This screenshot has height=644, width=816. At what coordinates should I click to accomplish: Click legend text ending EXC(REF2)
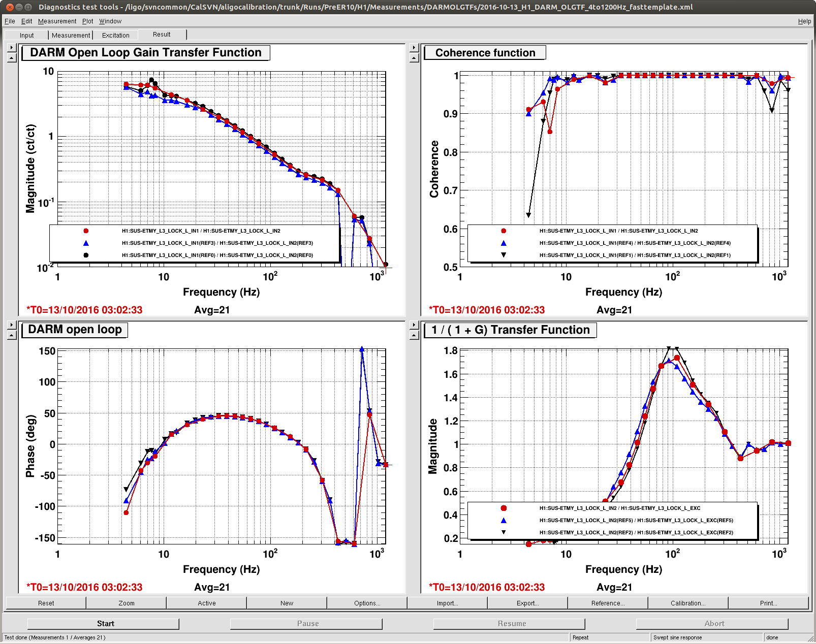click(636, 532)
